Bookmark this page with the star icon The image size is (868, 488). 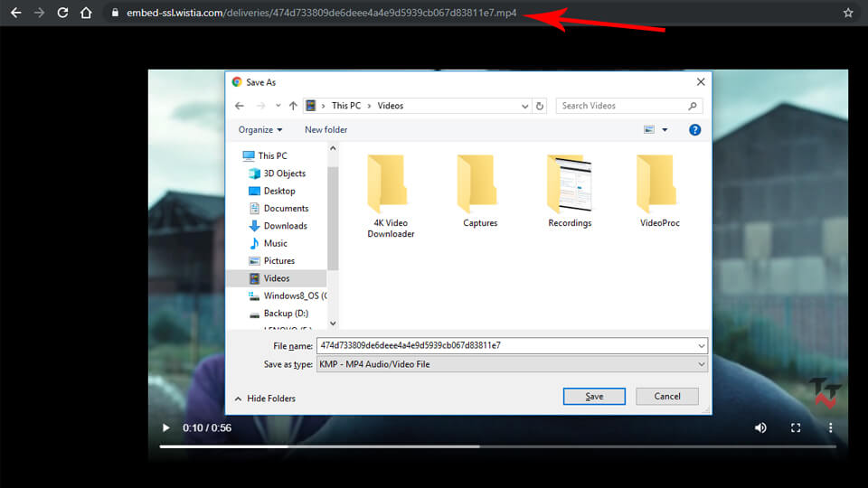pos(848,12)
